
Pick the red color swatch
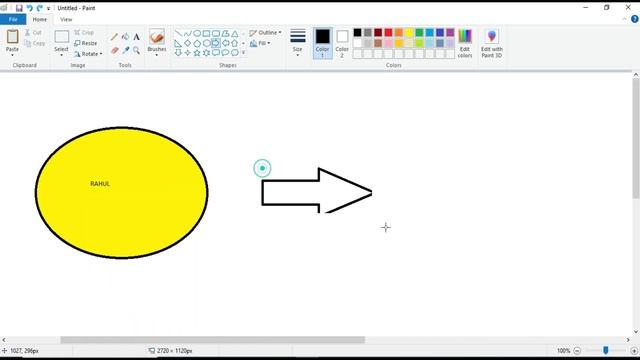(x=389, y=33)
